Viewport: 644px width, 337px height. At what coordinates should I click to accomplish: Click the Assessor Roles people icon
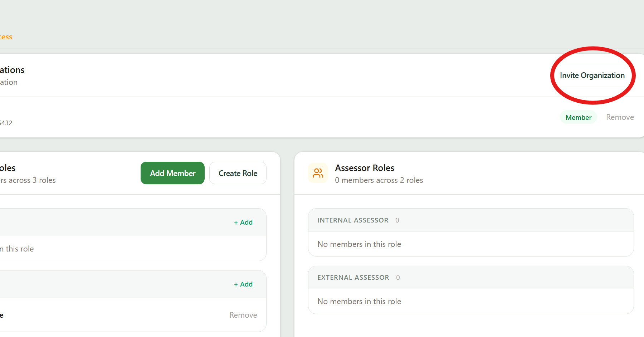[x=318, y=173]
